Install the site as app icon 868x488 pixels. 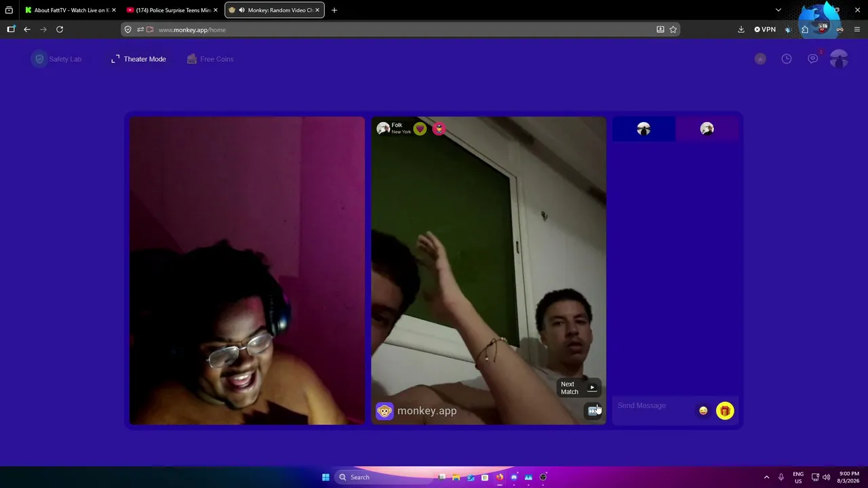click(x=660, y=30)
